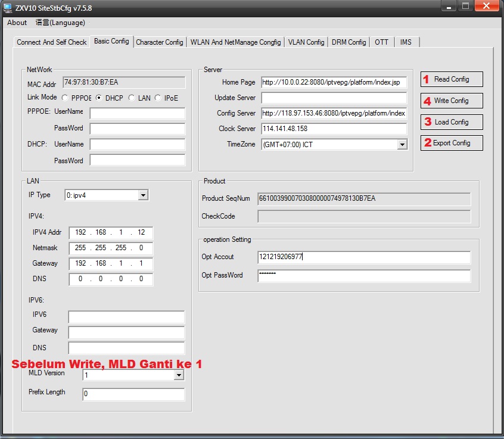Click the MAC Addr field

[124, 82]
